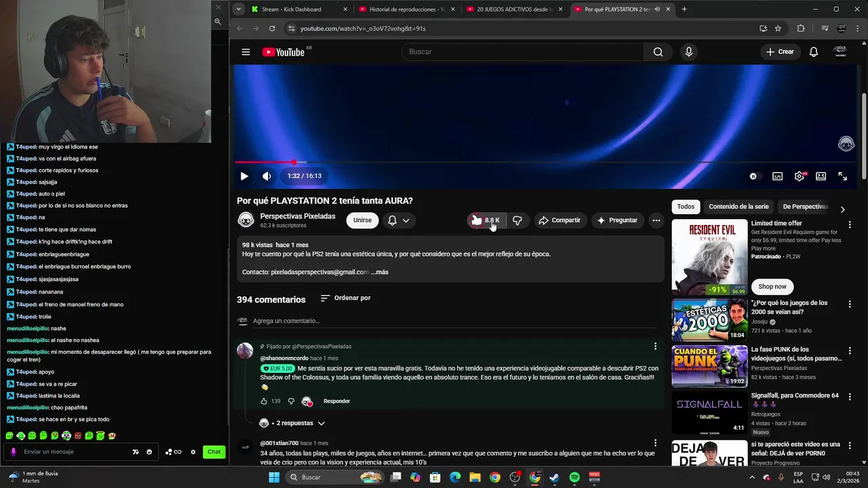Open the emoji picker in chat input
Screen dimensions: 868x488
[x=149, y=452]
